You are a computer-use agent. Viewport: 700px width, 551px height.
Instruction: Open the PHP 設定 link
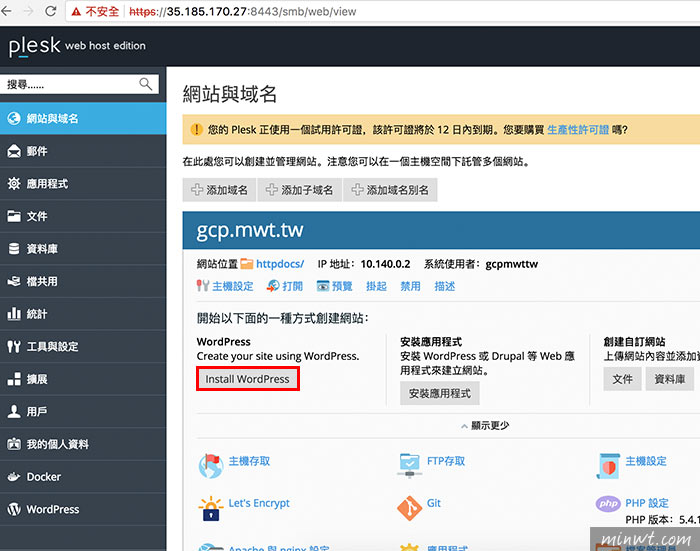click(x=647, y=503)
